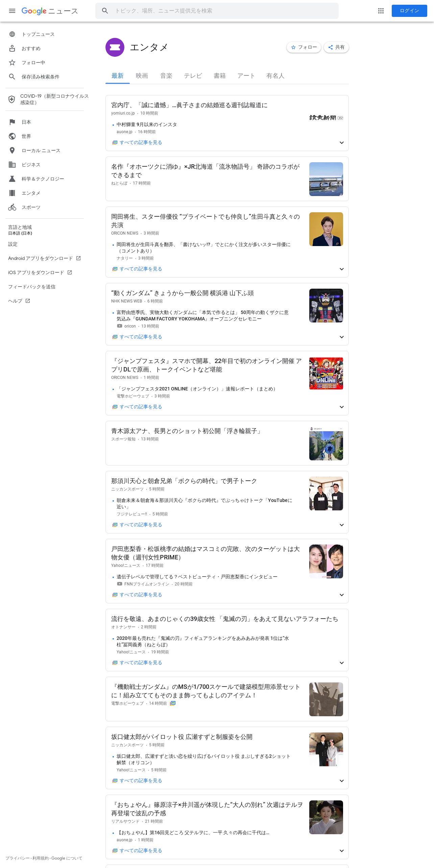Open headline 青木源太アナ、長男とのショット初公開
434x868 pixels.
pos(187,431)
